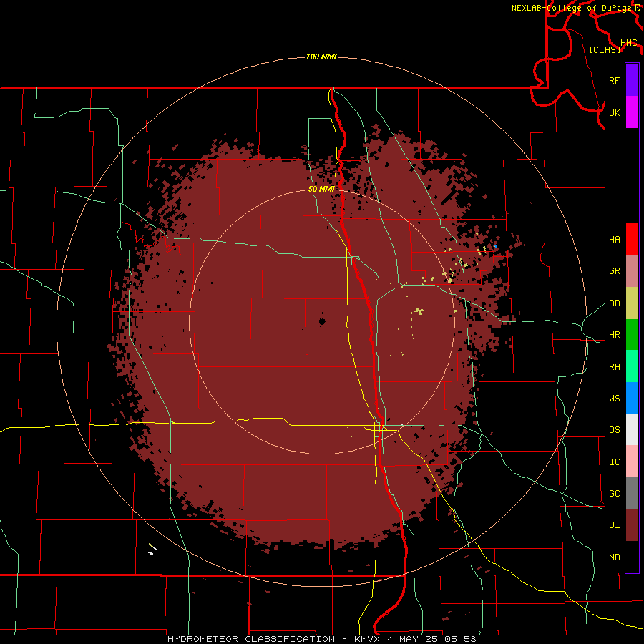Click the red HA legend color swatch
Image resolution: width=644 pixels, height=644 pixels.
632,239
